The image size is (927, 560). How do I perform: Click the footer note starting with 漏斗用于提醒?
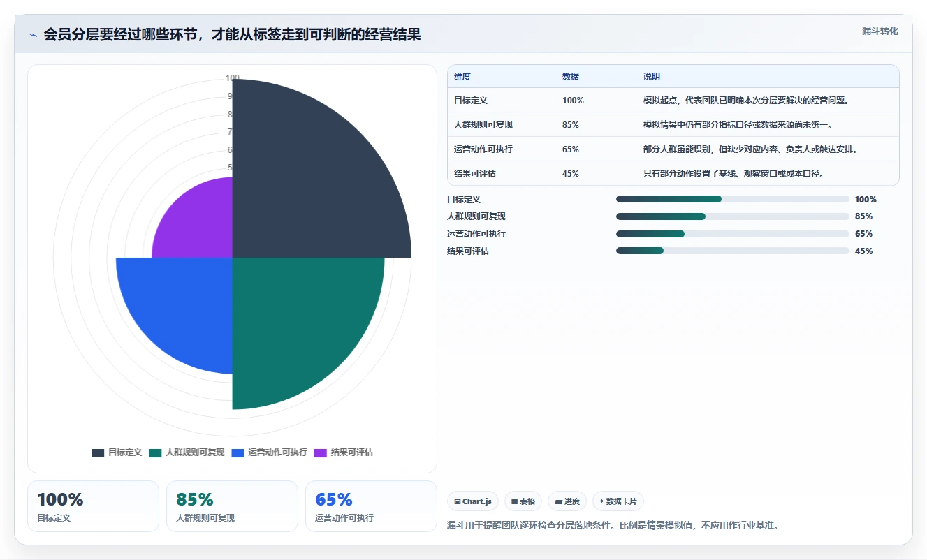click(x=613, y=525)
